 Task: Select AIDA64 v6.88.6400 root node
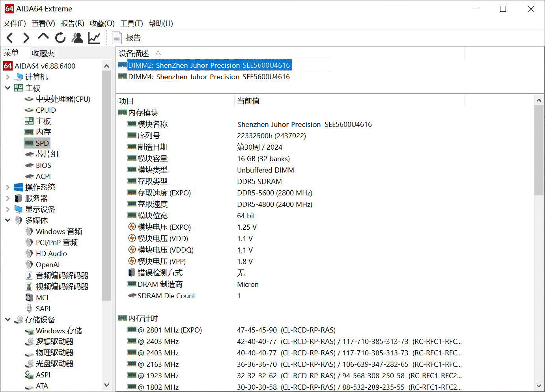coord(39,66)
